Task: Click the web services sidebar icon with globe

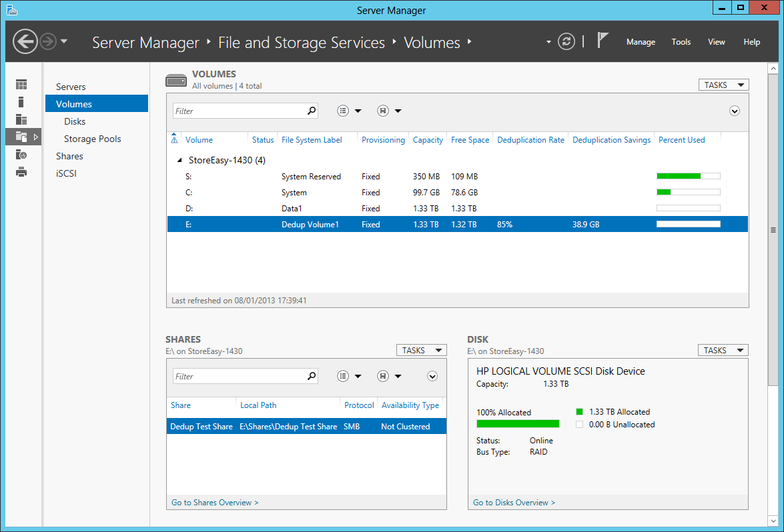Action: point(21,154)
